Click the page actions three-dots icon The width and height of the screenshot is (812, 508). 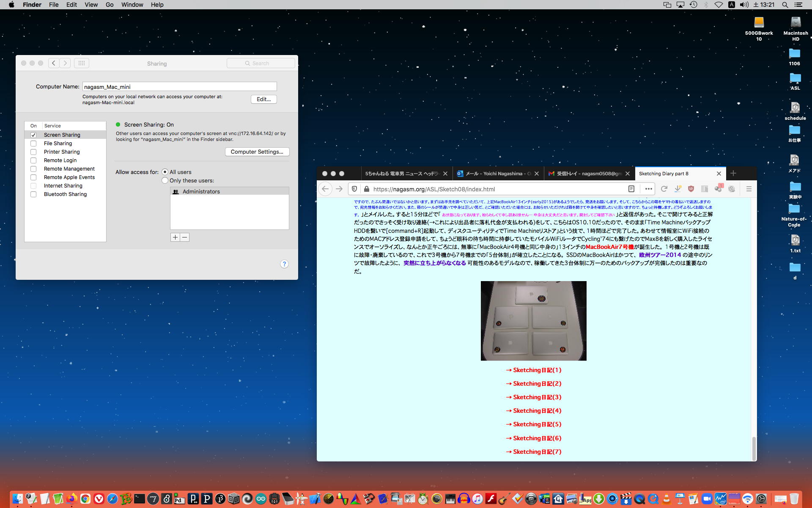click(648, 189)
